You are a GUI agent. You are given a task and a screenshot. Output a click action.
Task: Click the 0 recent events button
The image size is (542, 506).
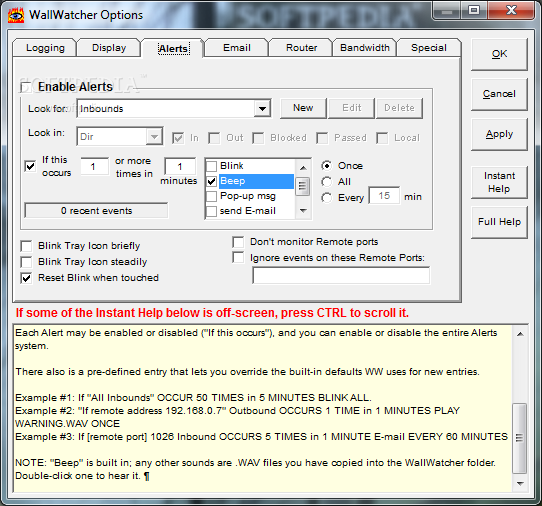[96, 210]
